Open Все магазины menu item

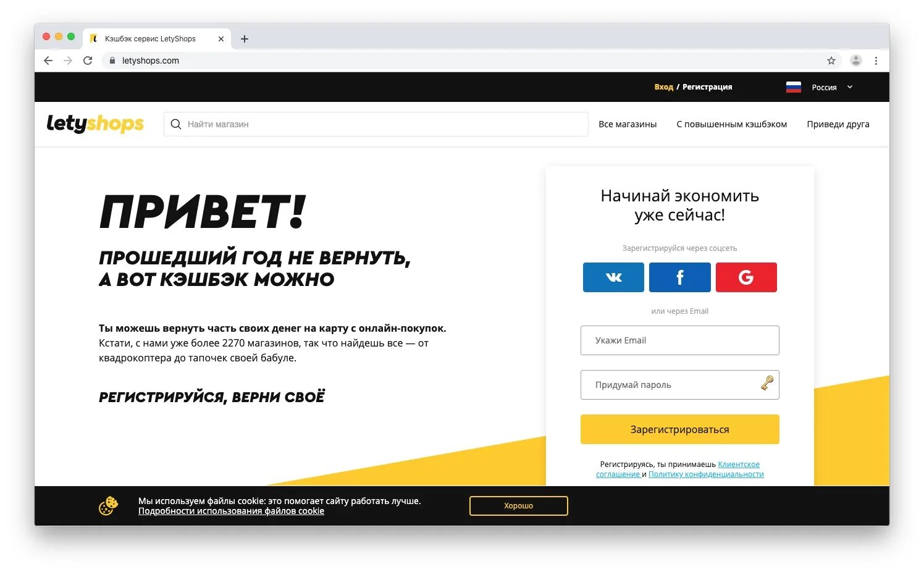tap(628, 124)
